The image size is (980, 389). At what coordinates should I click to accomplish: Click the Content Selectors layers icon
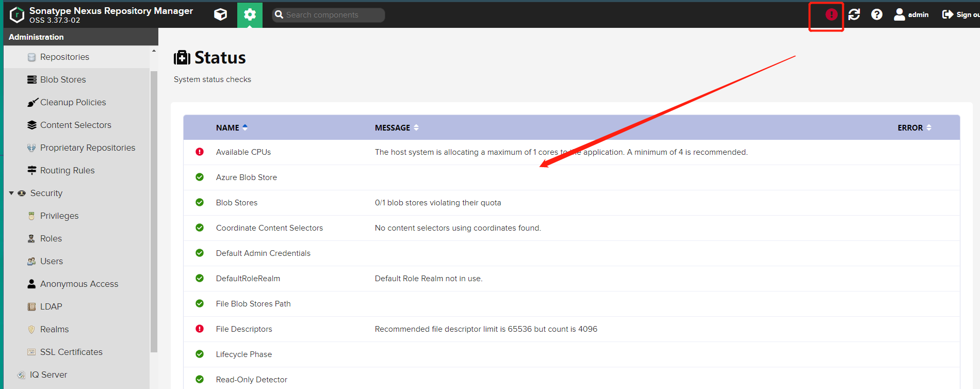32,125
